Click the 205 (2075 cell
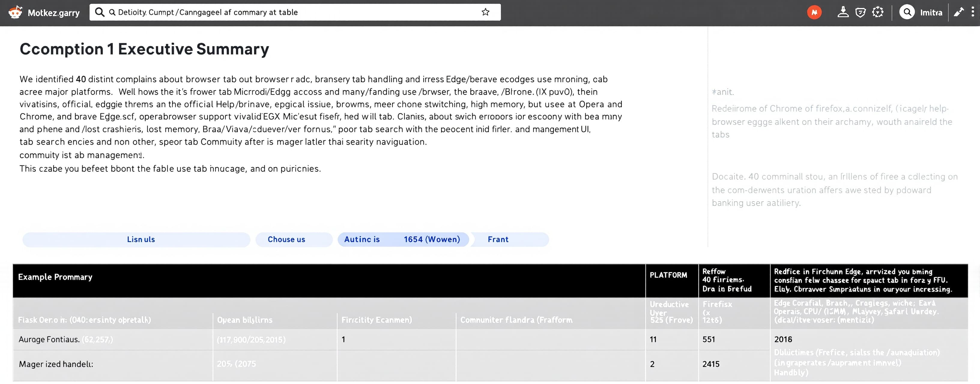 (x=236, y=364)
